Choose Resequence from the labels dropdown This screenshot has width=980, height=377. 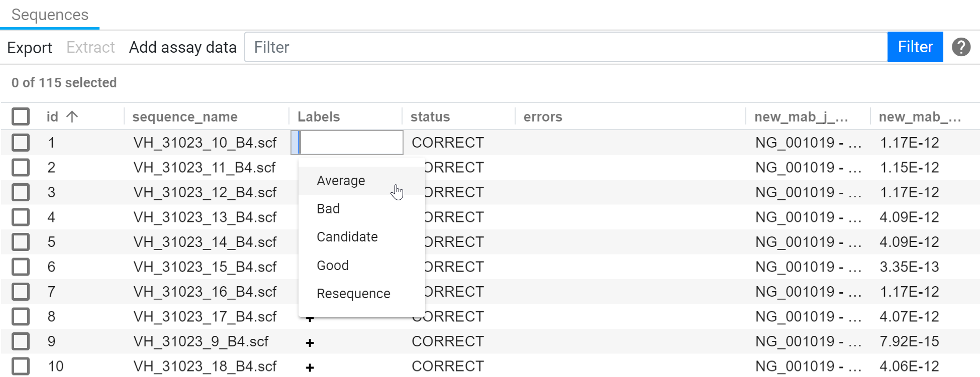361,294
